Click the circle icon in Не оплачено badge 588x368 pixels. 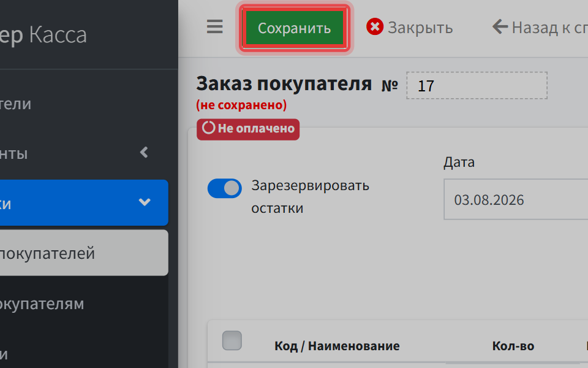208,128
